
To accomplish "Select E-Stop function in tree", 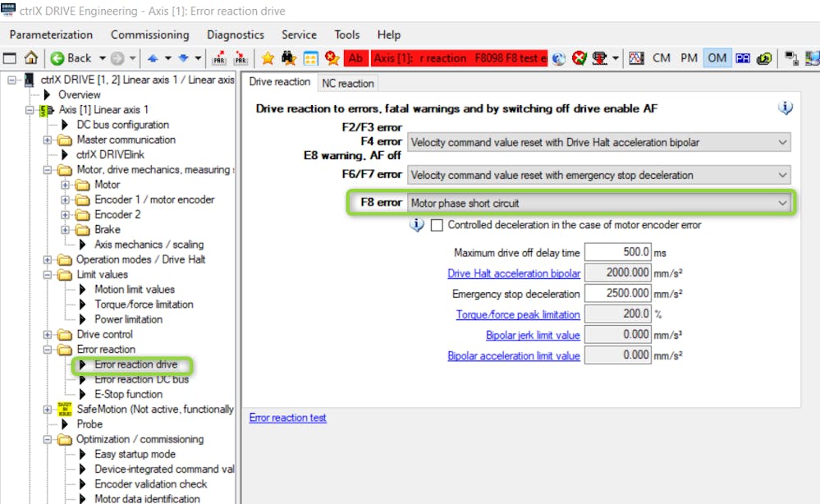I will (x=128, y=394).
